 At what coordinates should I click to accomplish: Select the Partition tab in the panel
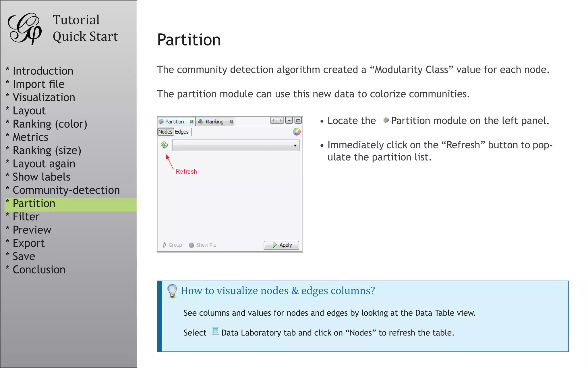[x=174, y=122]
